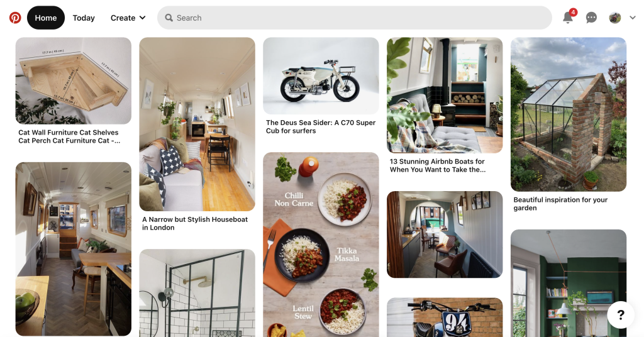Switch to the Today tab
This screenshot has width=644, height=337.
[x=84, y=18]
